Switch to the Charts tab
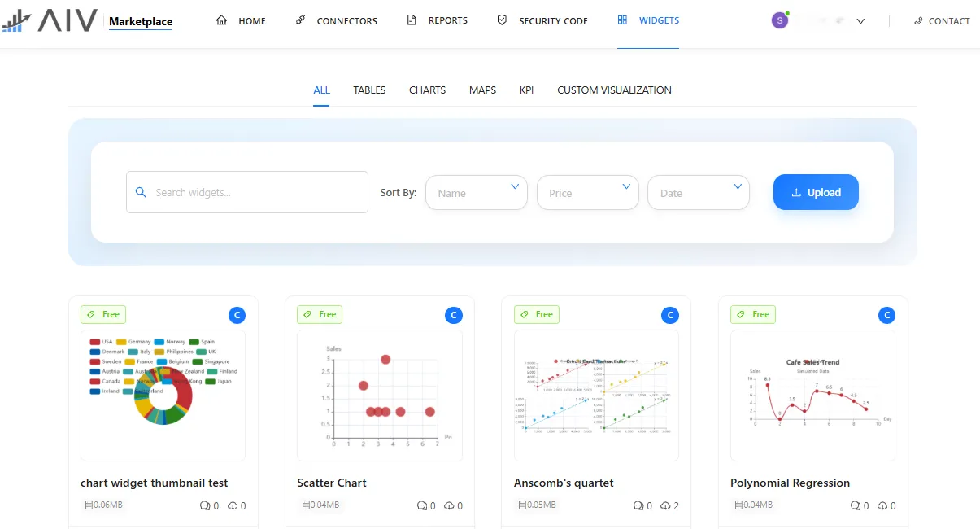Image resolution: width=980 pixels, height=529 pixels. 427,90
